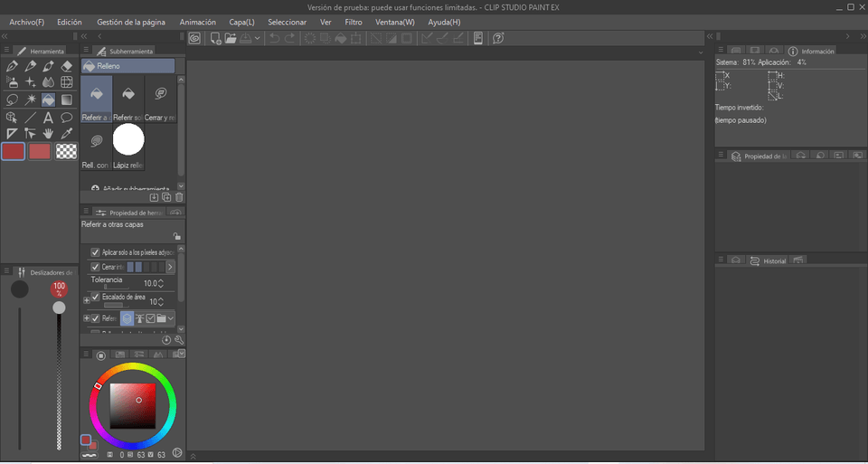The image size is (868, 464).
Task: Toggle the 'Escalado de área' checkbox
Action: [96, 296]
